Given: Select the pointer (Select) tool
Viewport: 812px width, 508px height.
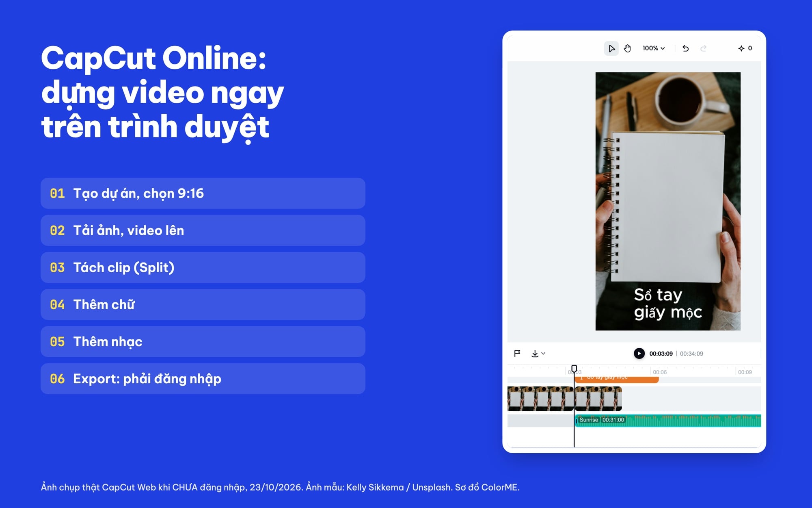Looking at the screenshot, I should (x=611, y=48).
